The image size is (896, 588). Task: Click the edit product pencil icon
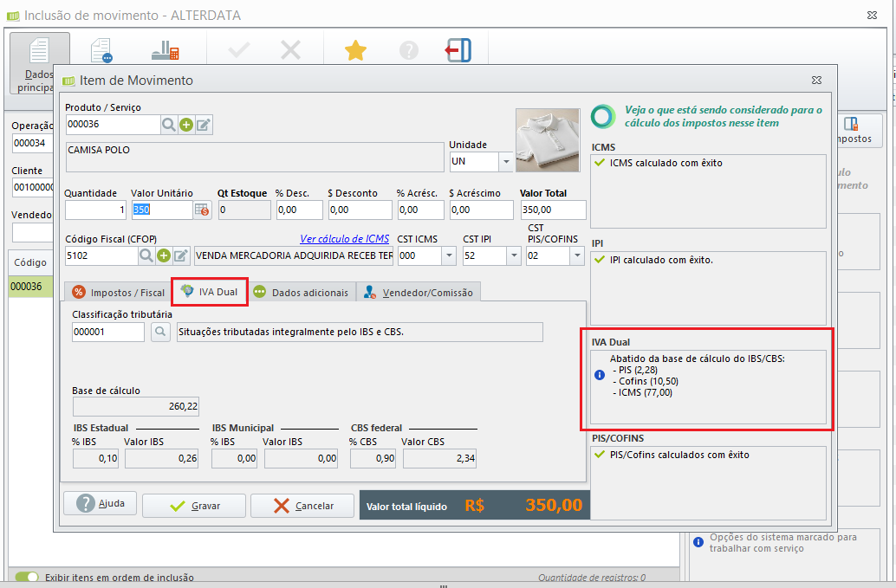tap(204, 125)
